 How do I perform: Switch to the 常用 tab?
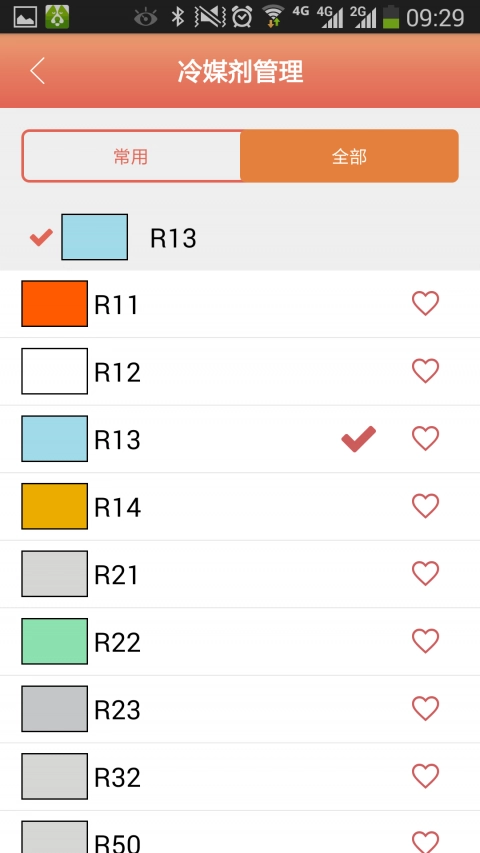131,157
